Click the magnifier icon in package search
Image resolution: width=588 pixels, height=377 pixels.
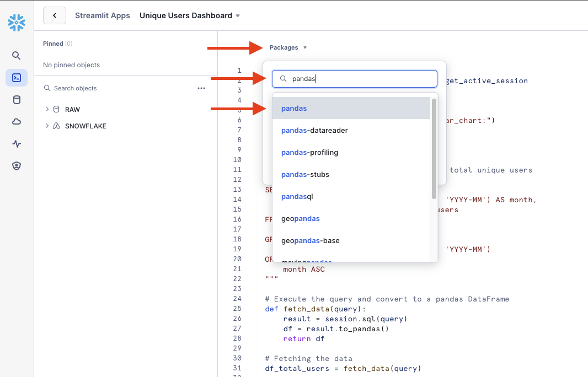(284, 79)
